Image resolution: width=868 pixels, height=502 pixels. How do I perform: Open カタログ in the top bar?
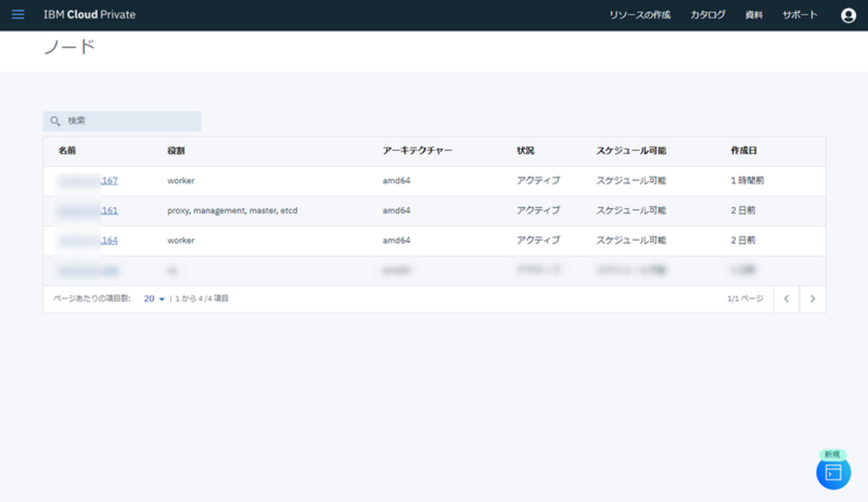[x=708, y=15]
